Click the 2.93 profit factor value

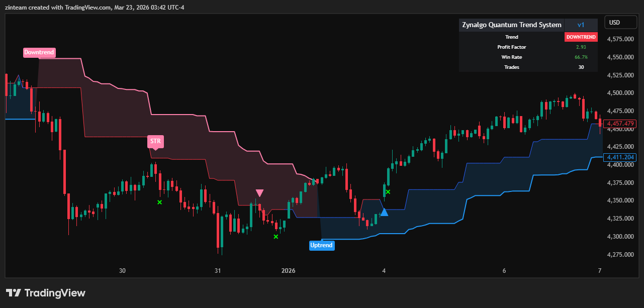581,47
